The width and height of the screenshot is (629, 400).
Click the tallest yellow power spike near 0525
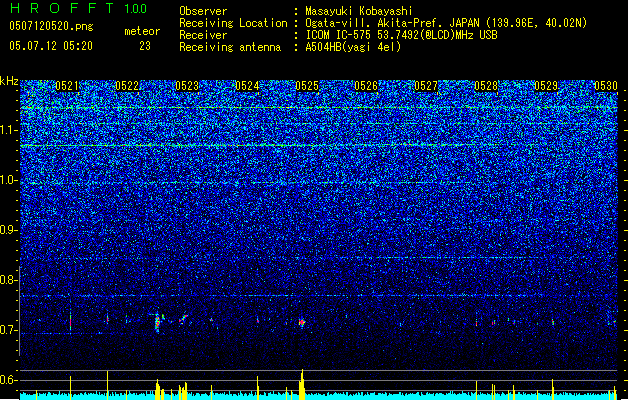302,384
